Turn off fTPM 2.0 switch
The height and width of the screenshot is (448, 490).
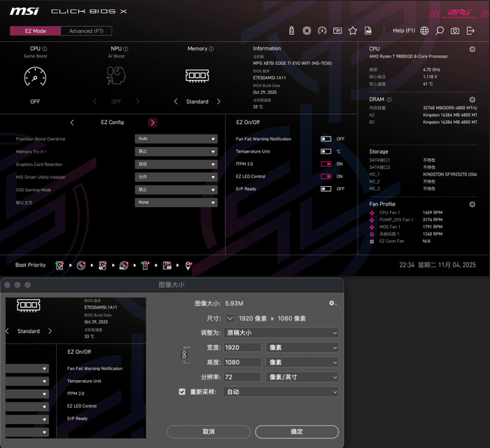coord(326,164)
